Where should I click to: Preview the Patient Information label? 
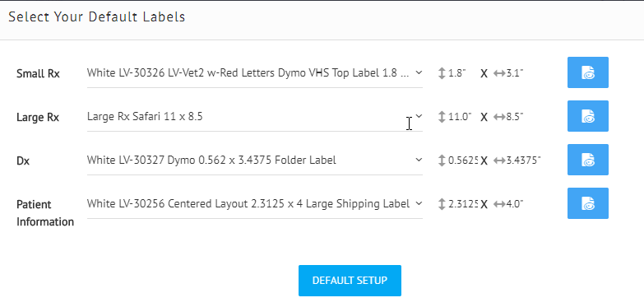point(588,203)
